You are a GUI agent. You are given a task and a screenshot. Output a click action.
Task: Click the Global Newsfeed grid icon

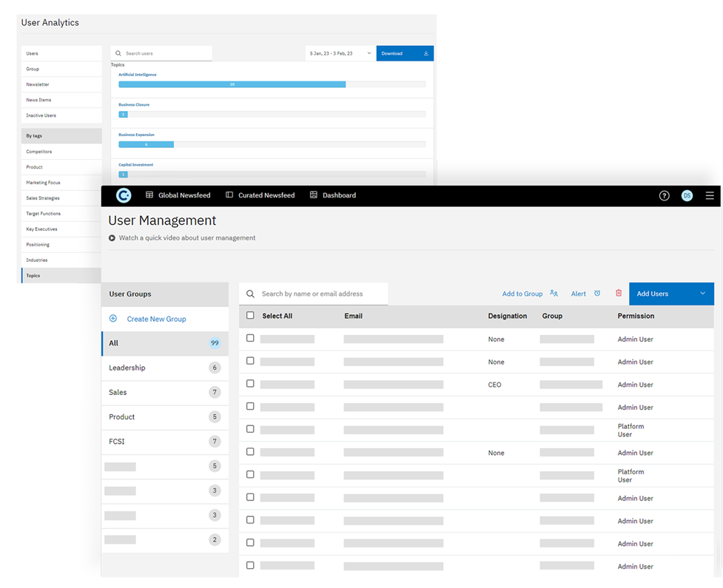pyautogui.click(x=149, y=195)
